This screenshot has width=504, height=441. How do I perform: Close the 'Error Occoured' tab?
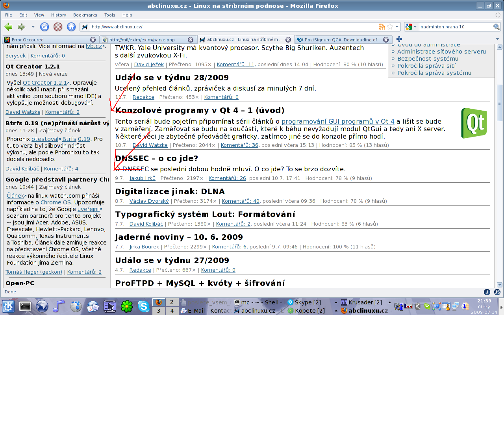point(93,40)
